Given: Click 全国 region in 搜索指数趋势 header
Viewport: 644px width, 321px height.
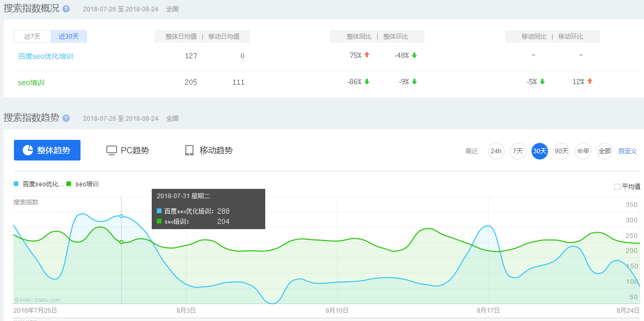Looking at the screenshot, I should click(172, 119).
